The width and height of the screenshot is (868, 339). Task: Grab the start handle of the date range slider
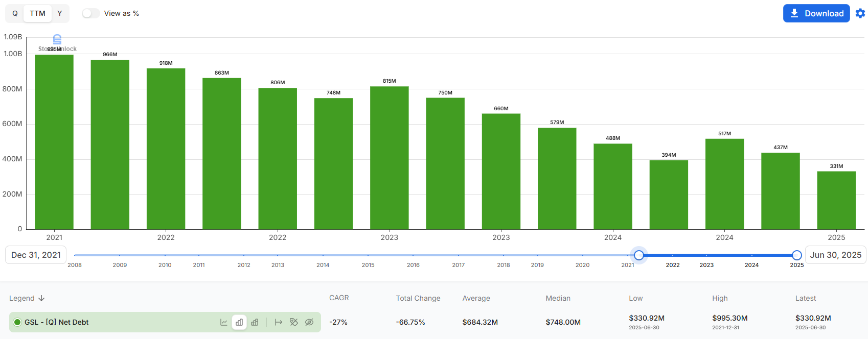[x=639, y=255]
